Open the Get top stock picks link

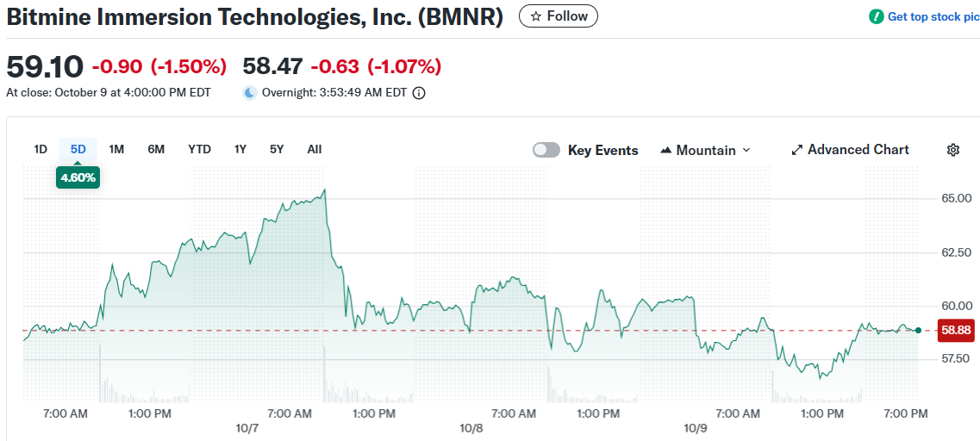pyautogui.click(x=933, y=16)
